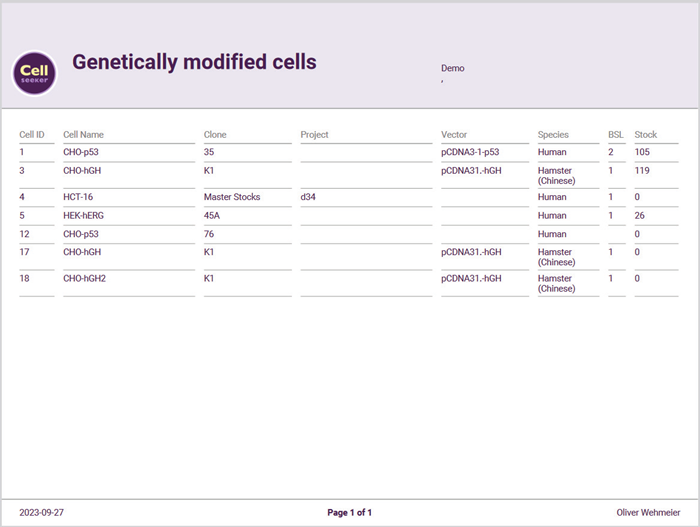Select the clone "Master Stocks"
The width and height of the screenshot is (700, 527).
pos(232,197)
